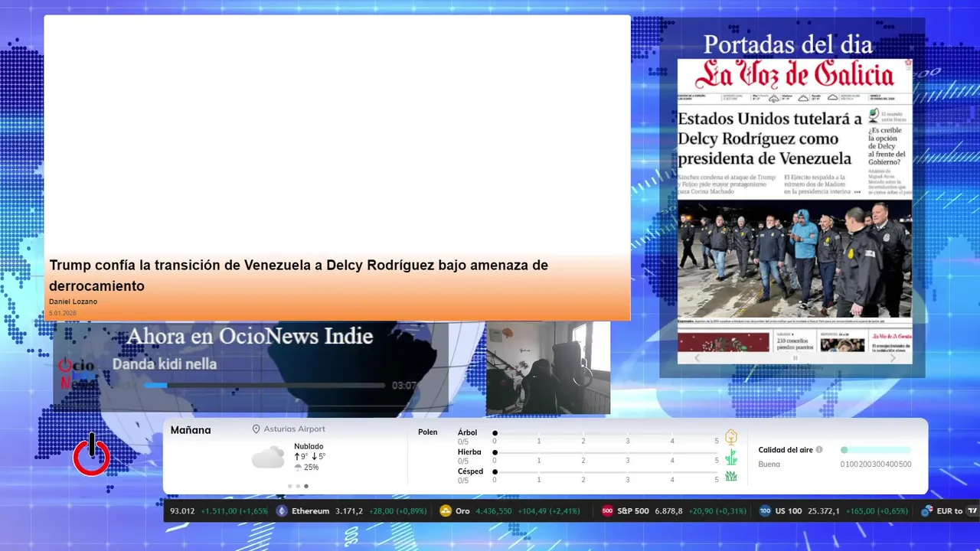Image resolution: width=980 pixels, height=551 pixels.
Task: Click author name Daniel Lozano
Action: 73,302
